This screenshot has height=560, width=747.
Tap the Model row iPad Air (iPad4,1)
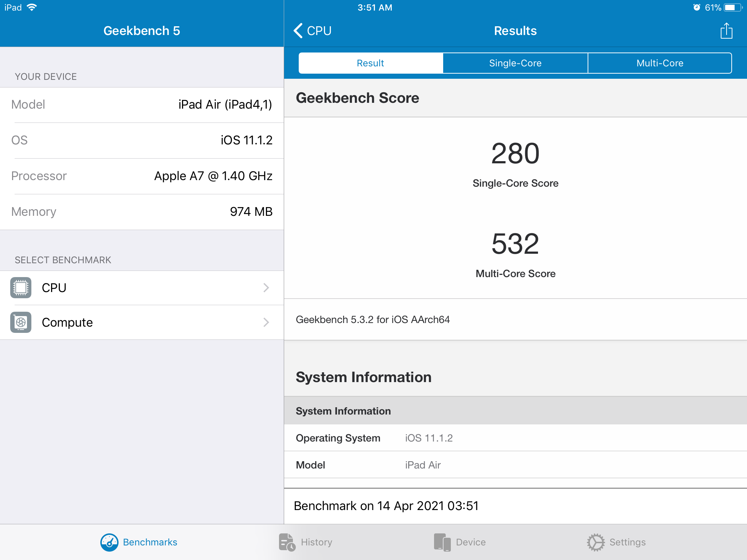coord(142,105)
